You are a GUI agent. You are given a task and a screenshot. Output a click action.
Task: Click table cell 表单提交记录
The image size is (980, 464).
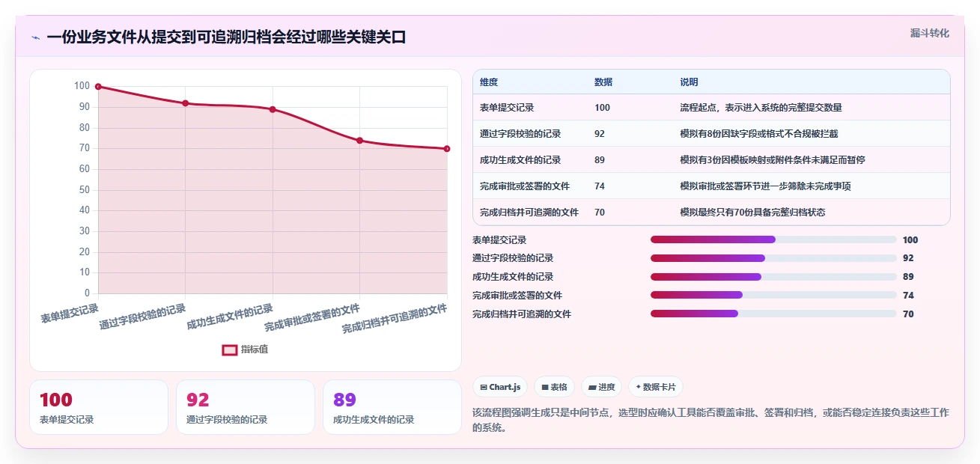click(x=507, y=108)
